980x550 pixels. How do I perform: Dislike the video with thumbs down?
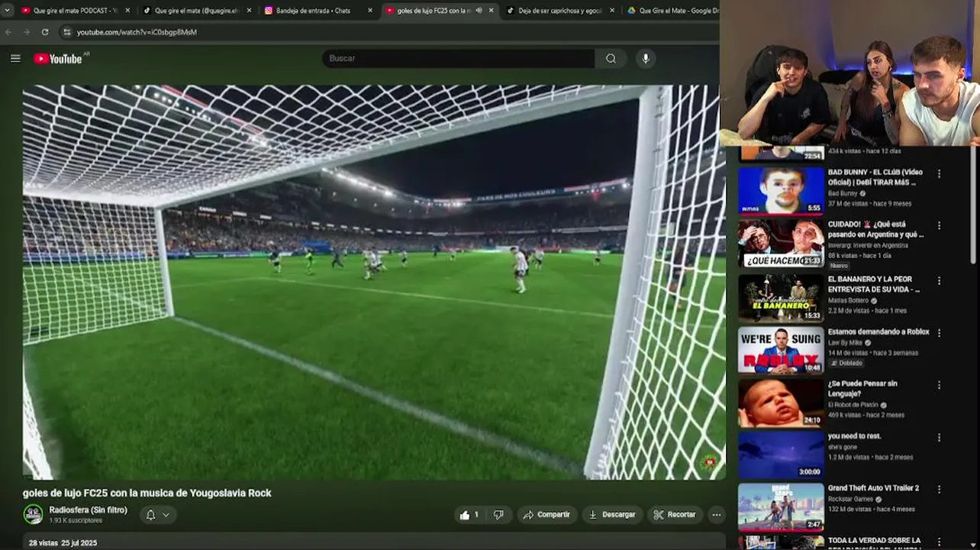pos(498,515)
